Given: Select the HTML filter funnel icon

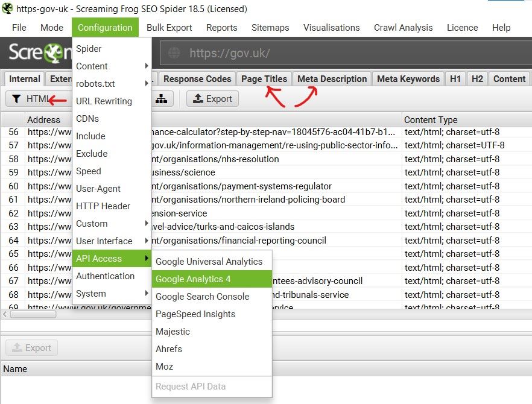Looking at the screenshot, I should click(x=17, y=98).
